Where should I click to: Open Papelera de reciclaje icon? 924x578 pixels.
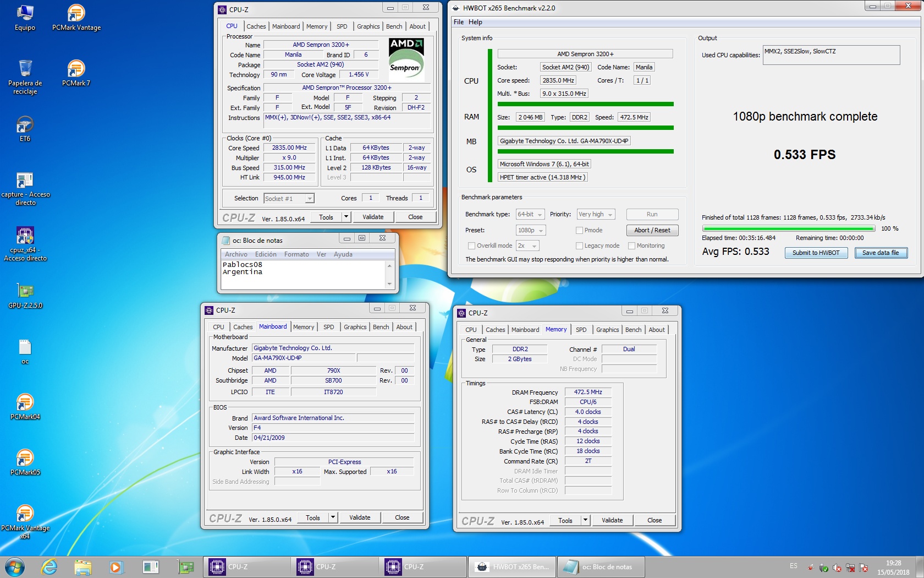point(25,77)
